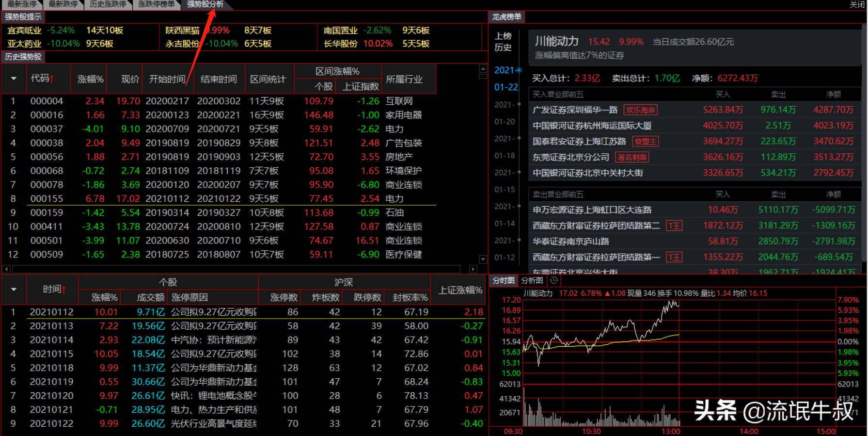This screenshot has width=868, height=436.
Task: Click the 著名刺客 tag on 东莞证券 row
Action: pyautogui.click(x=632, y=157)
